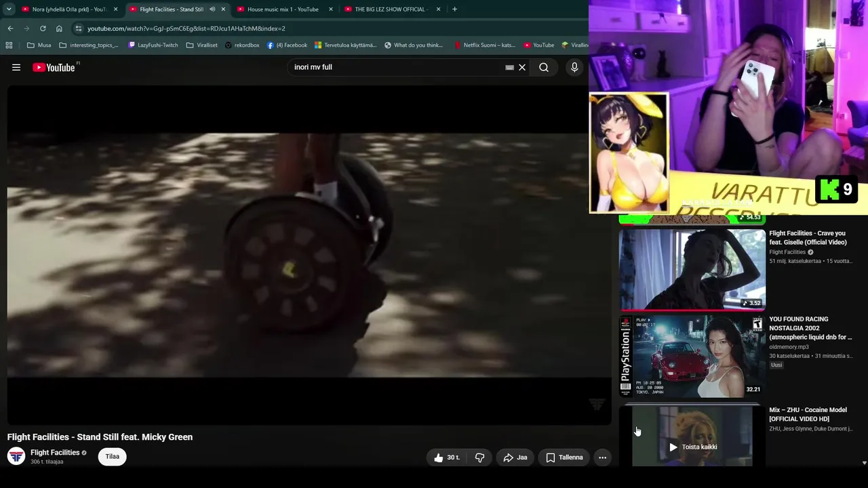The height and width of the screenshot is (488, 868).
Task: Open the on-screen keyboard in search box
Action: [510, 67]
